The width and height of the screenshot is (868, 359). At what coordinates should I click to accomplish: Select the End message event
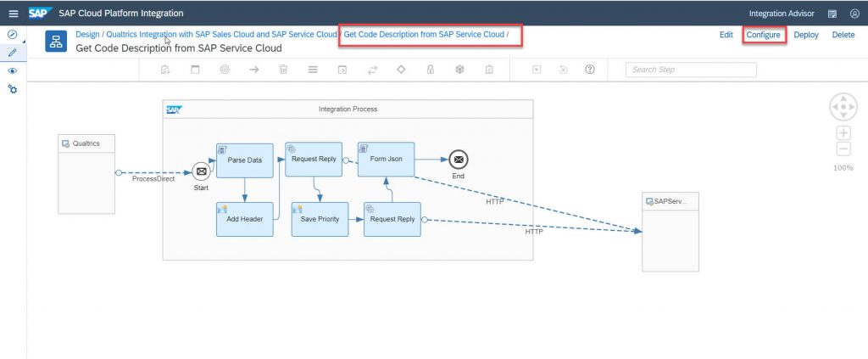pos(459,160)
